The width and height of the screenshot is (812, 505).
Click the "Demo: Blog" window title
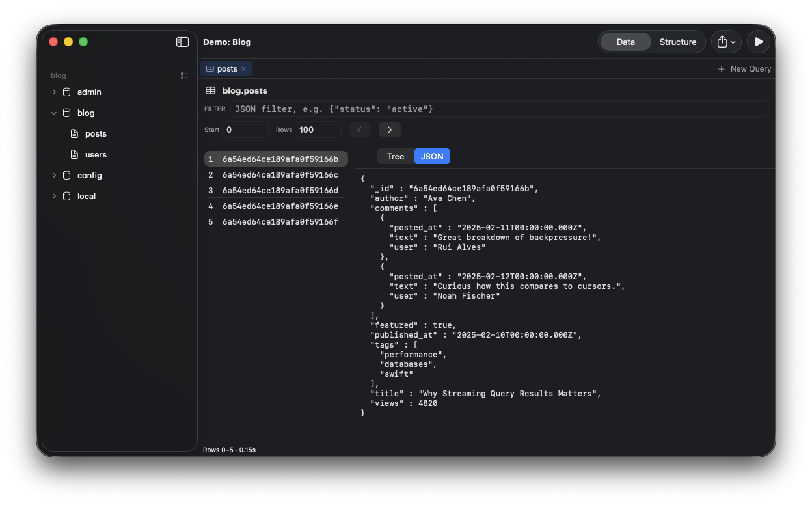click(227, 42)
